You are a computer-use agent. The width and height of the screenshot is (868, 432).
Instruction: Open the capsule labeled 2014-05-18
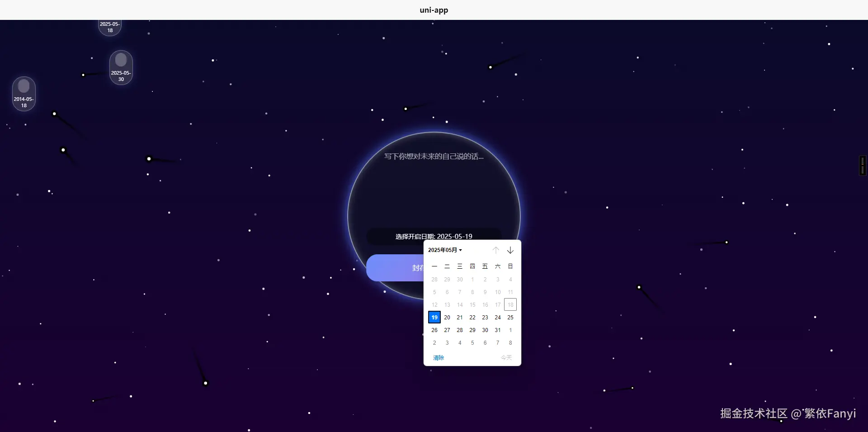pos(24,94)
